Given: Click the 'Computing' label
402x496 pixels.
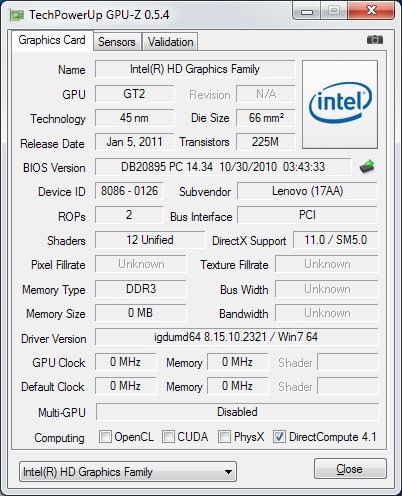Looking at the screenshot, I should click(x=59, y=438).
